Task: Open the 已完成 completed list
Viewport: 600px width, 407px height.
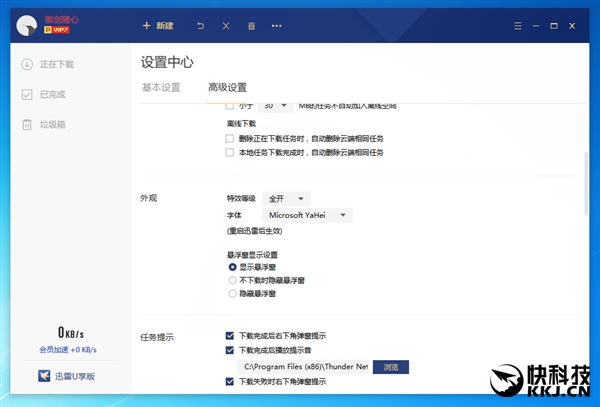Action: point(44,94)
